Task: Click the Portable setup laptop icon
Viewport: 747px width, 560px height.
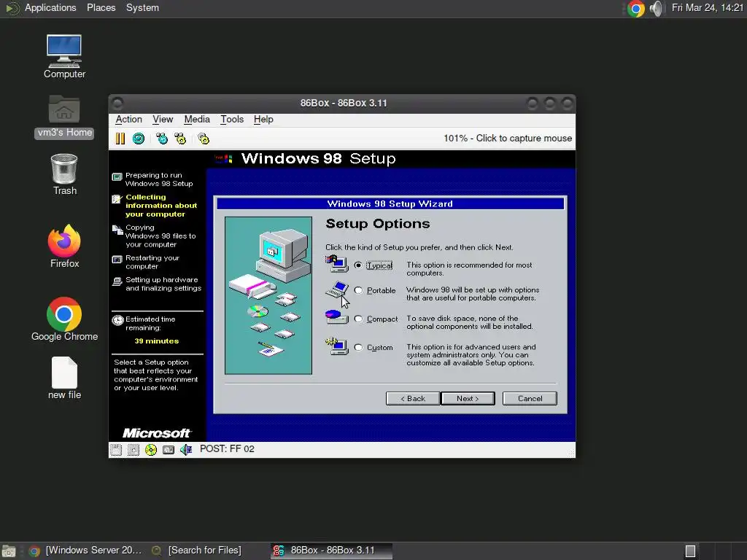Action: tap(336, 289)
